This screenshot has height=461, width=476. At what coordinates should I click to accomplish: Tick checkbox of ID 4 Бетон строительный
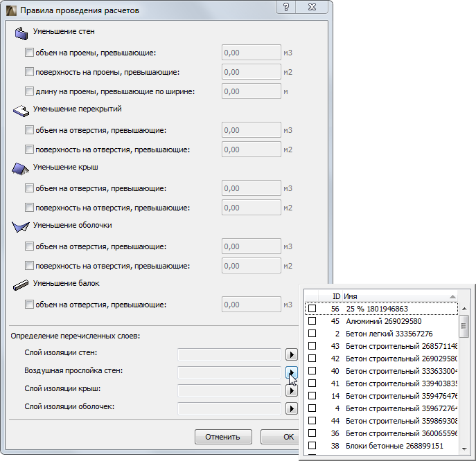pyautogui.click(x=312, y=408)
